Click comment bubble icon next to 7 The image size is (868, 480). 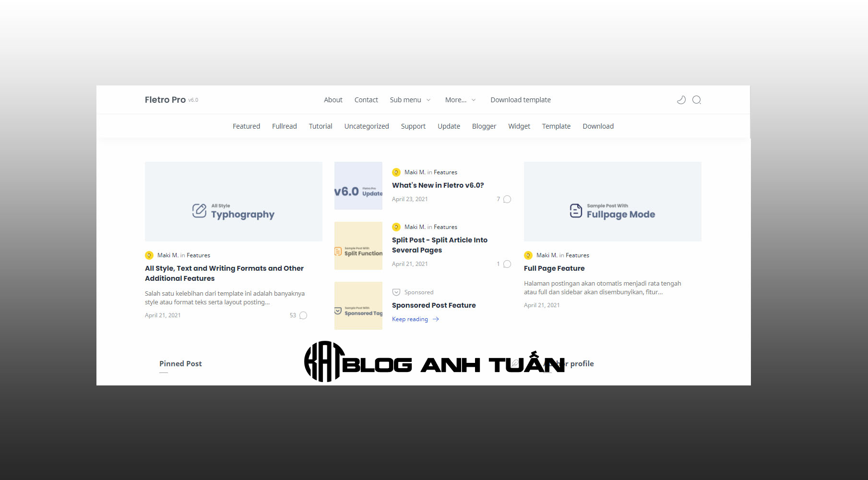[x=507, y=199]
